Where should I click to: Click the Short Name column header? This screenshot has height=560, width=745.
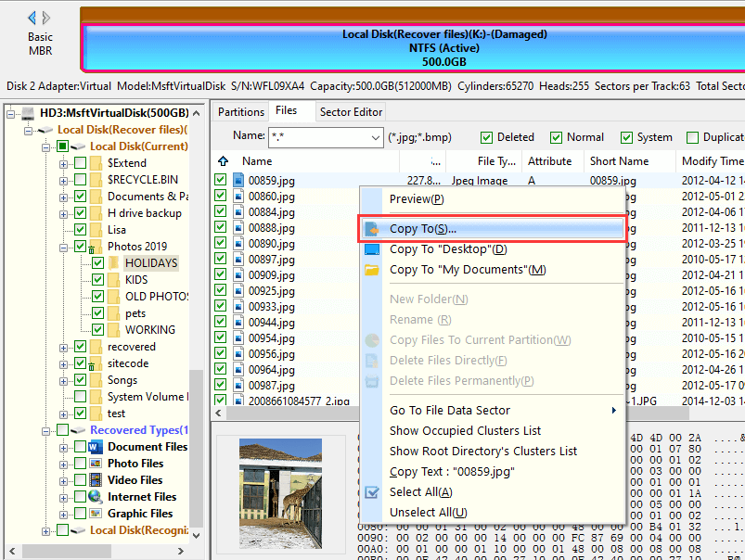pyautogui.click(x=619, y=161)
